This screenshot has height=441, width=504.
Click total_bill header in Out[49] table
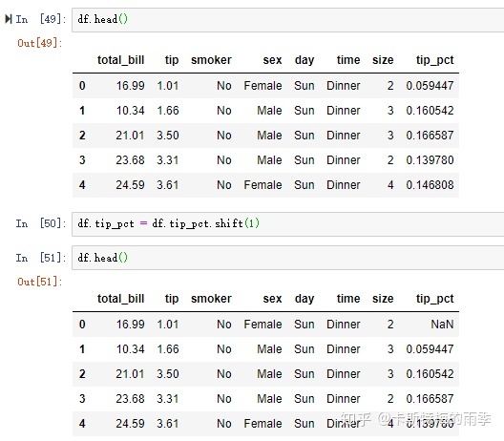[x=121, y=60]
